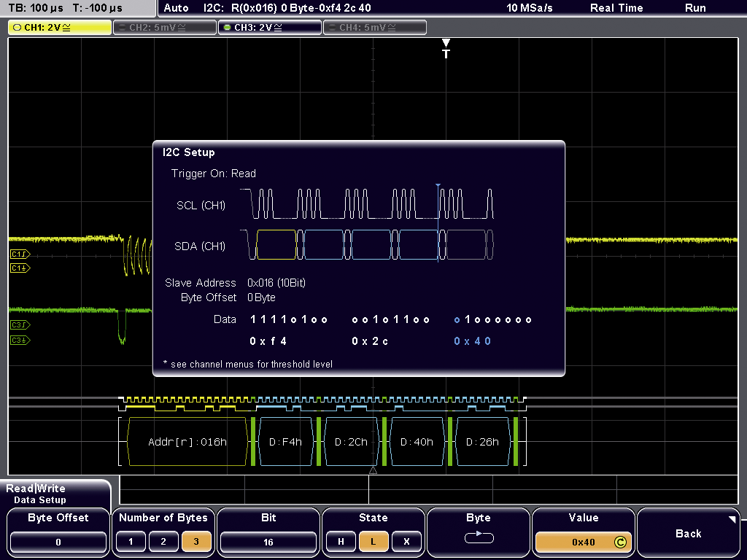Open the Value 0x40 field

584,542
